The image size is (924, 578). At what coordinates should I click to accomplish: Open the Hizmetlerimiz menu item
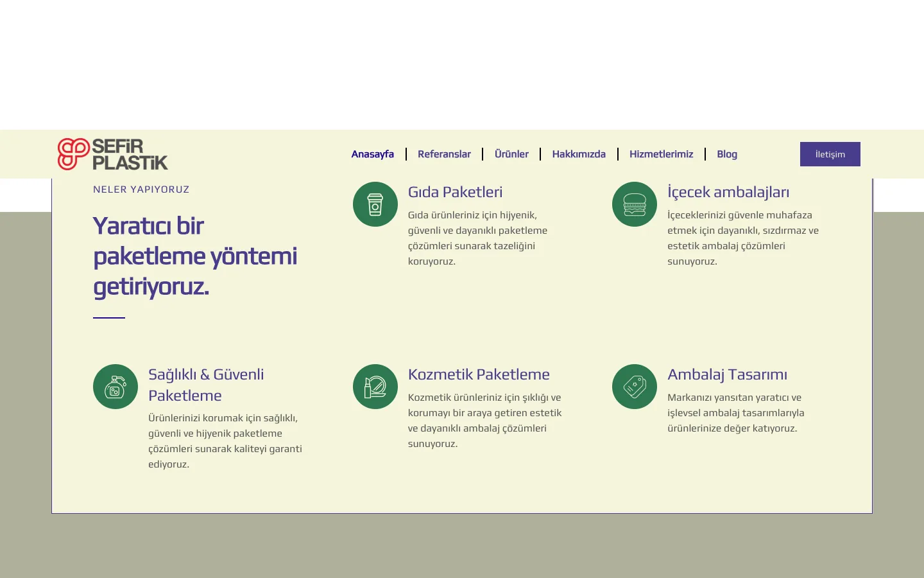click(661, 154)
